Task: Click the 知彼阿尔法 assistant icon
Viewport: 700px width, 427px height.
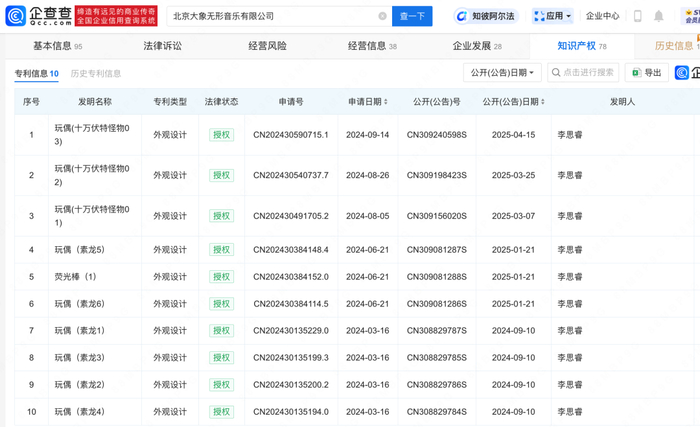Action: tap(462, 16)
